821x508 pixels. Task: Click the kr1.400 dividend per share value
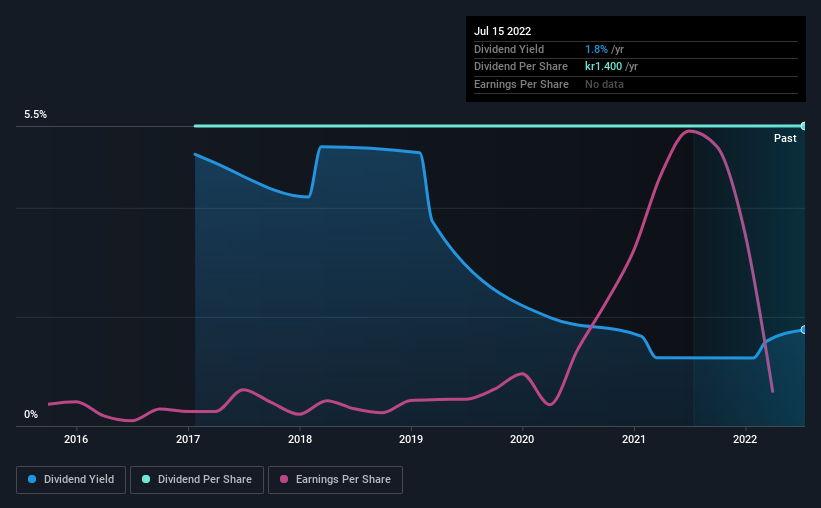click(604, 67)
